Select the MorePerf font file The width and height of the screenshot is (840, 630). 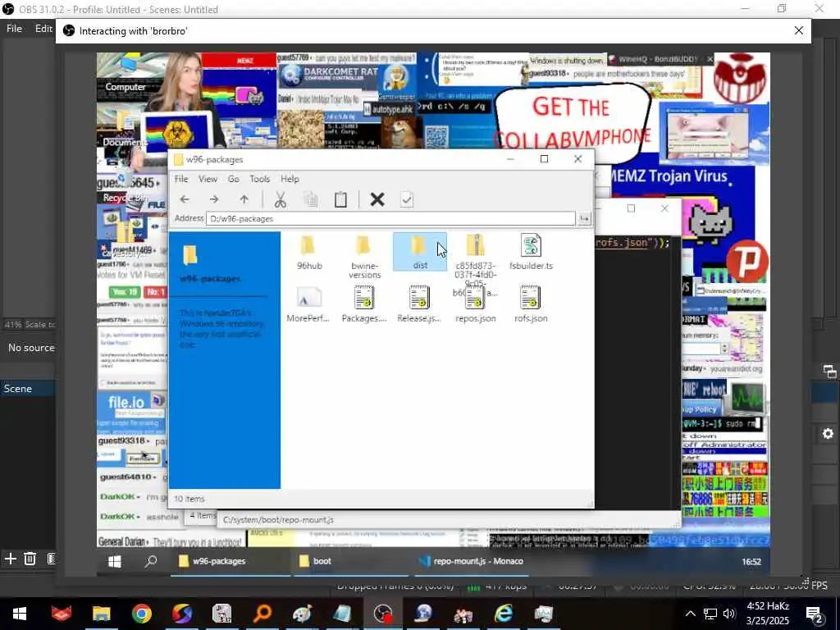point(308,304)
